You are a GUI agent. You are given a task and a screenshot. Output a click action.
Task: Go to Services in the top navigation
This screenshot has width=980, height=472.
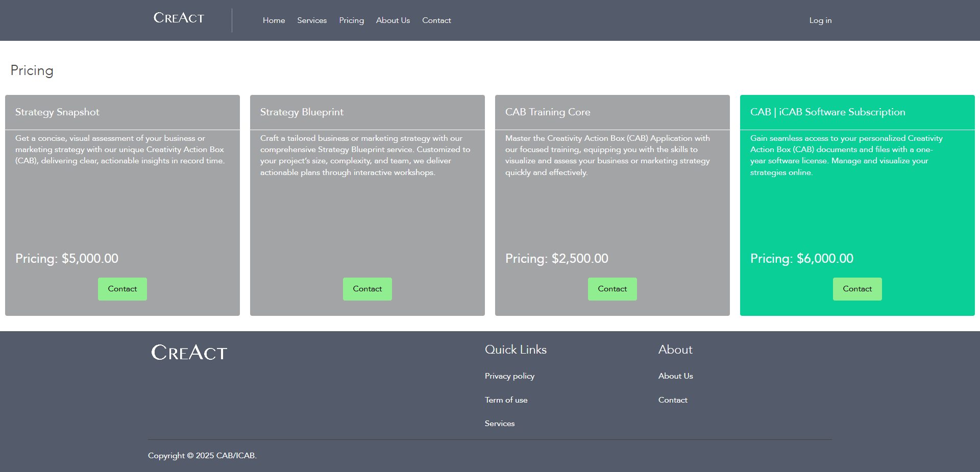[x=312, y=20]
